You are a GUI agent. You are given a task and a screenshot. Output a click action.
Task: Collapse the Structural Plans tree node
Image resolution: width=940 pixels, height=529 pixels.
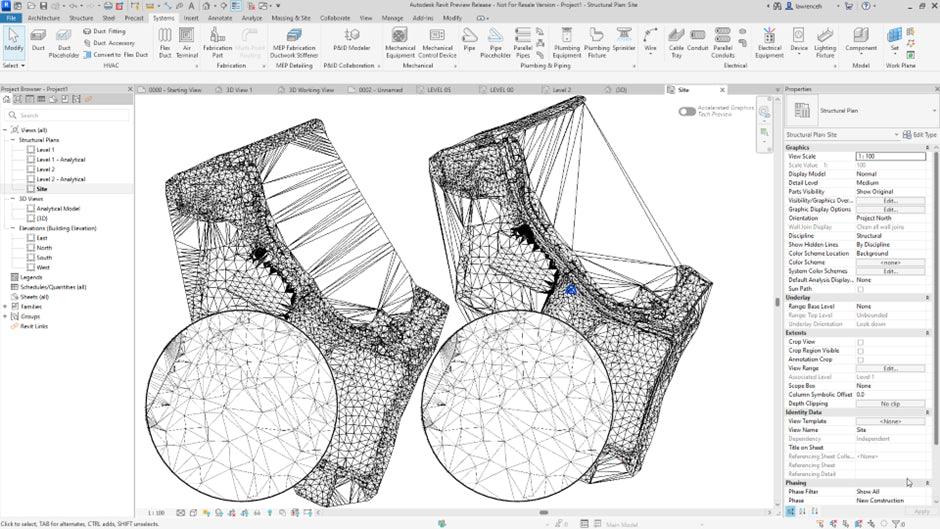coord(14,140)
